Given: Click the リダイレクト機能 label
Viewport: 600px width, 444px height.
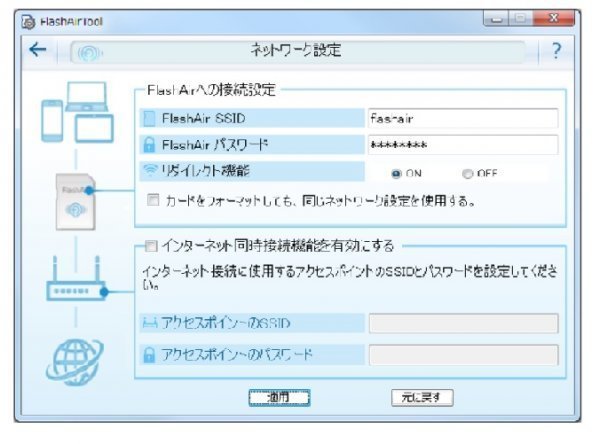Looking at the screenshot, I should click(206, 170).
